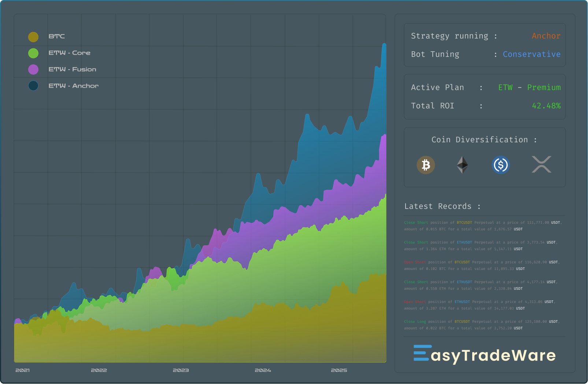This screenshot has height=384, width=588.
Task: Open the Close Long BTCUSDT record entry
Action: click(x=476, y=321)
